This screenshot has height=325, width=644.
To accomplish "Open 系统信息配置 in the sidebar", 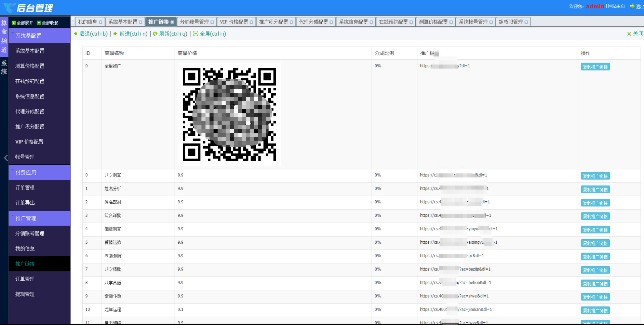I will pyautogui.click(x=39, y=96).
